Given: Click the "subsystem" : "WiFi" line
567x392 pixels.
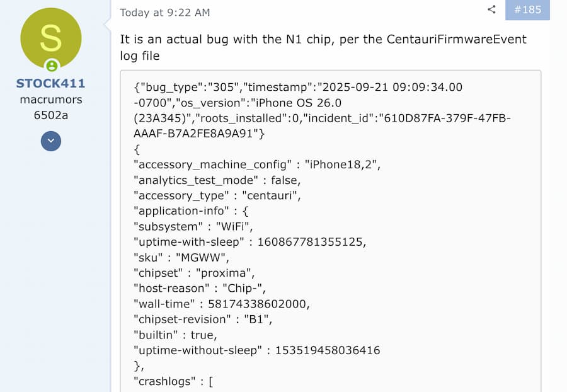Looking at the screenshot, I should pyautogui.click(x=193, y=226).
